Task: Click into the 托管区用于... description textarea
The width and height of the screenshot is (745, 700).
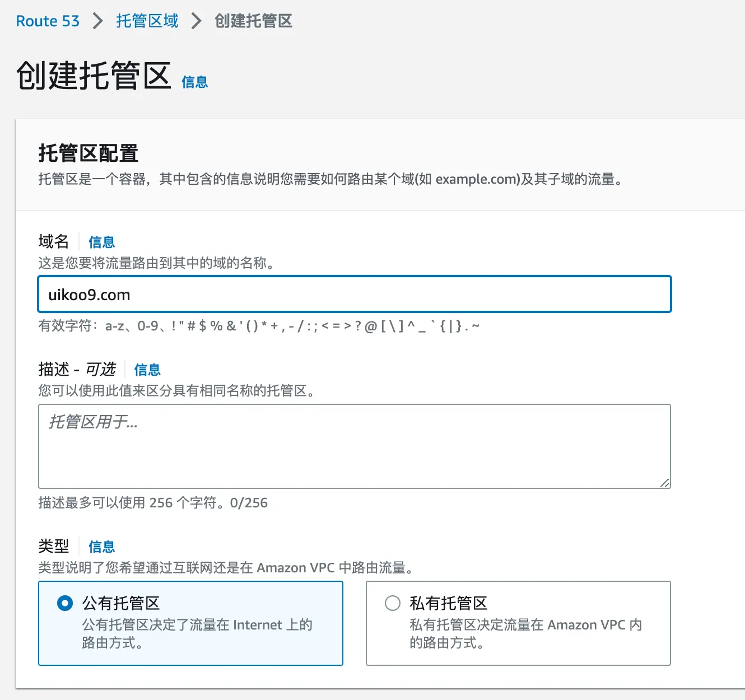Action: click(354, 446)
